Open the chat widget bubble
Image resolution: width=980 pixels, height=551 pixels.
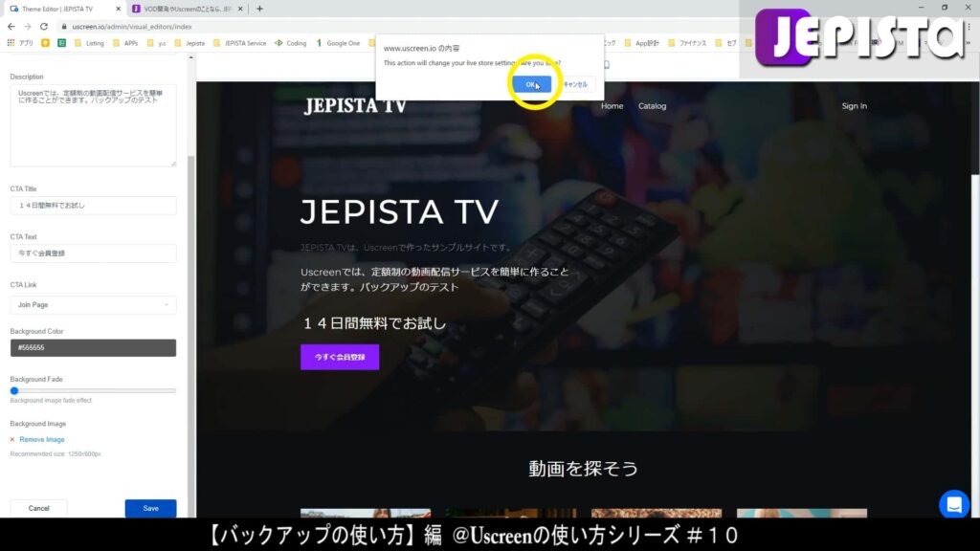coord(953,503)
